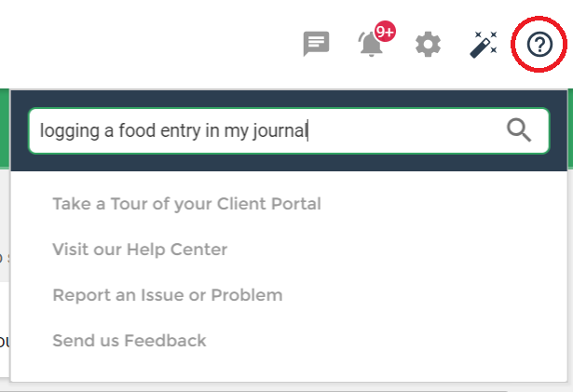Image resolution: width=573 pixels, height=392 pixels.
Task: Launch the magic wand setup icon
Action: (x=484, y=45)
